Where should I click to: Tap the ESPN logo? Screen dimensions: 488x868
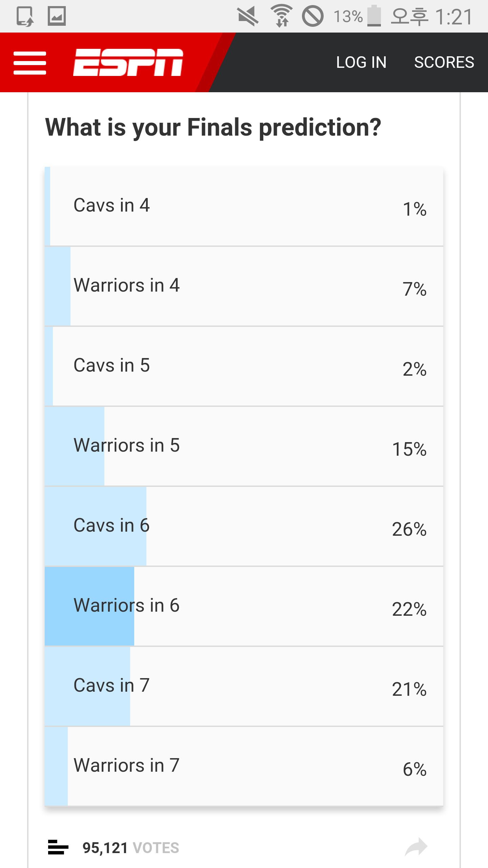pyautogui.click(x=128, y=62)
